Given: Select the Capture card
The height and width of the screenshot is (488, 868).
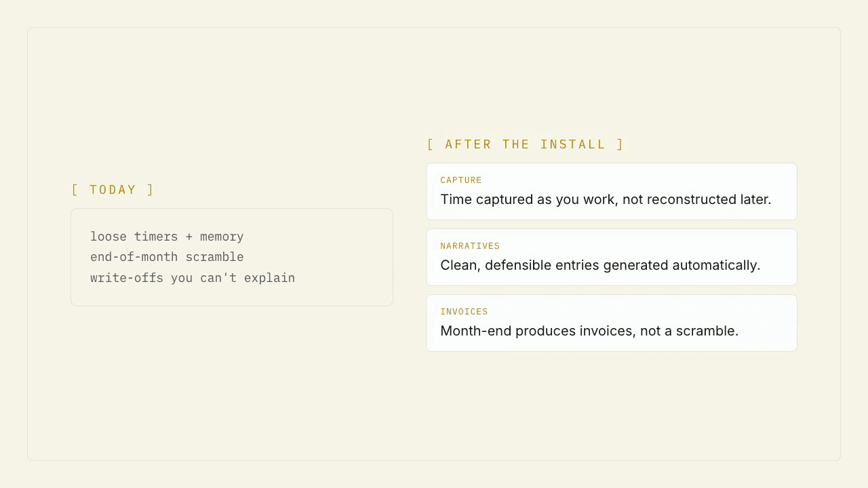Looking at the screenshot, I should pyautogui.click(x=612, y=191).
